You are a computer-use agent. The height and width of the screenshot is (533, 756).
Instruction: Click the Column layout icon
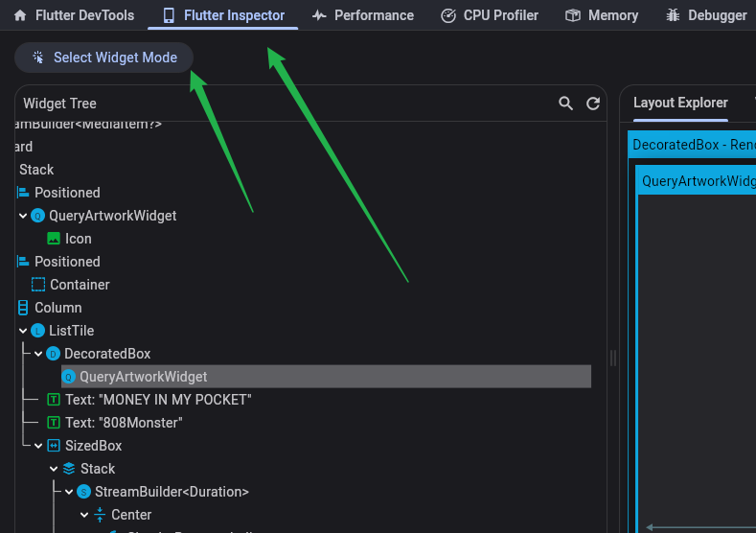coord(23,308)
